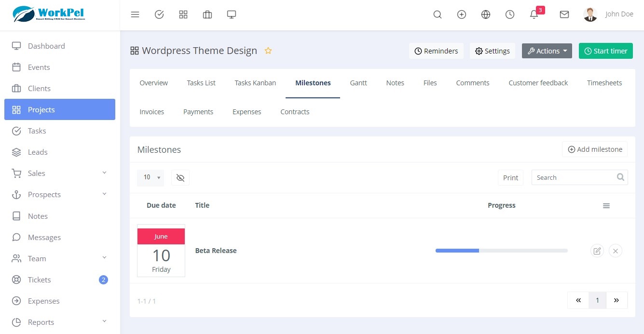
Task: Click the June 10 Friday date card
Action: pos(161,251)
